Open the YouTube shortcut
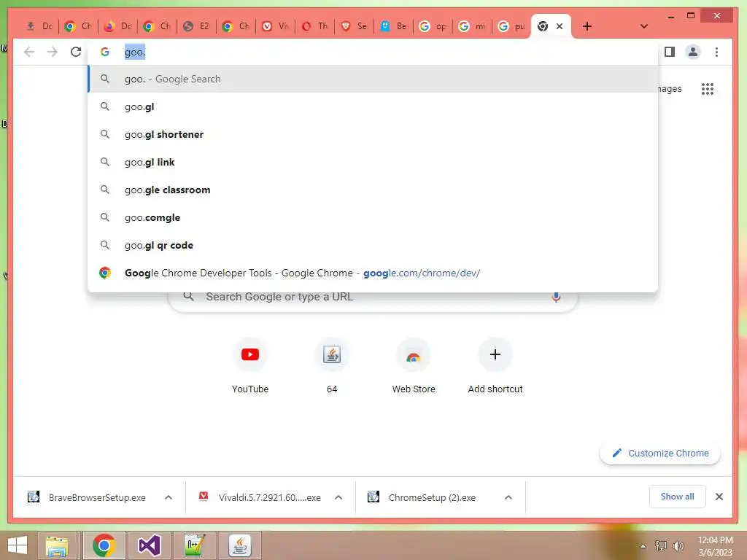This screenshot has height=560, width=747. tap(250, 366)
